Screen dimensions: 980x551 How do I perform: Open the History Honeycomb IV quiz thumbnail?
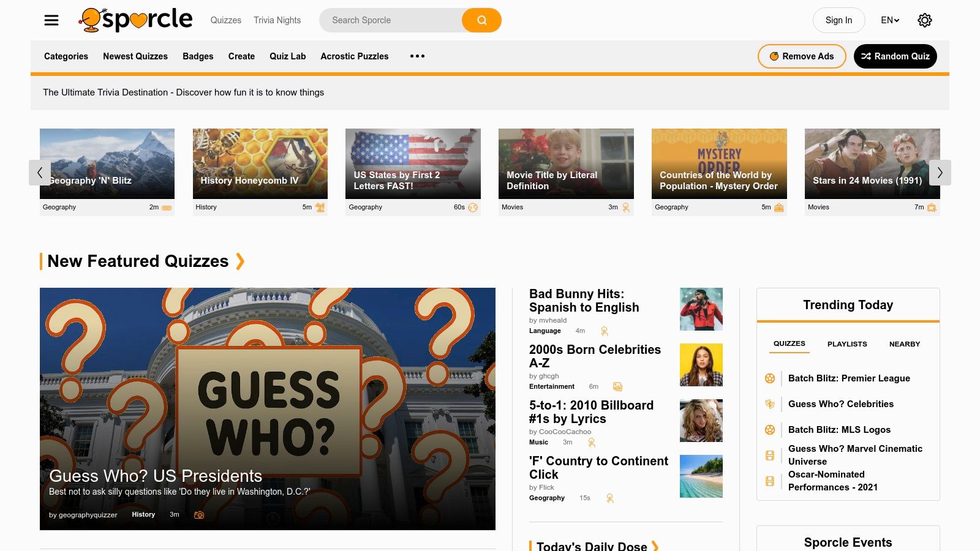tap(260, 163)
